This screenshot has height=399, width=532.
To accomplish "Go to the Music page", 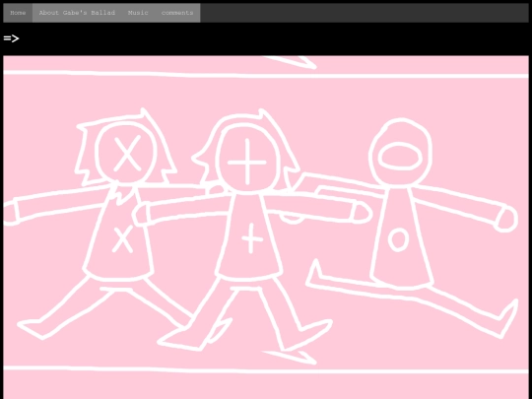I will pyautogui.click(x=138, y=13).
